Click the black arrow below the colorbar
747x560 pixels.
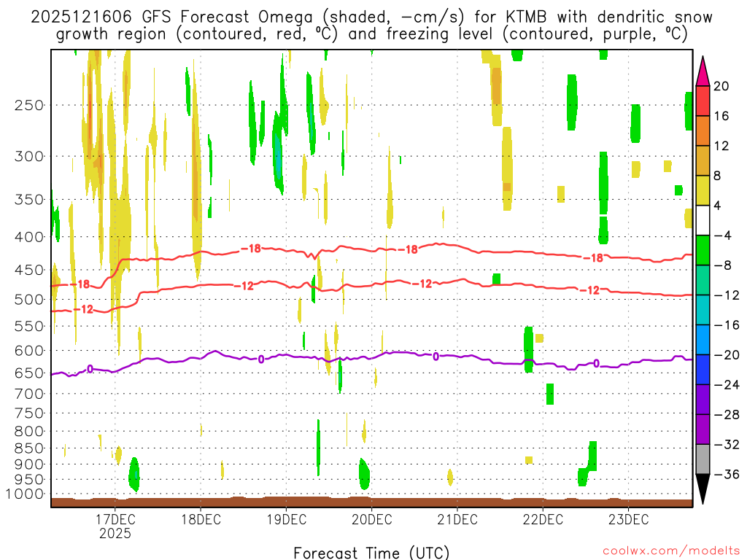[703, 489]
